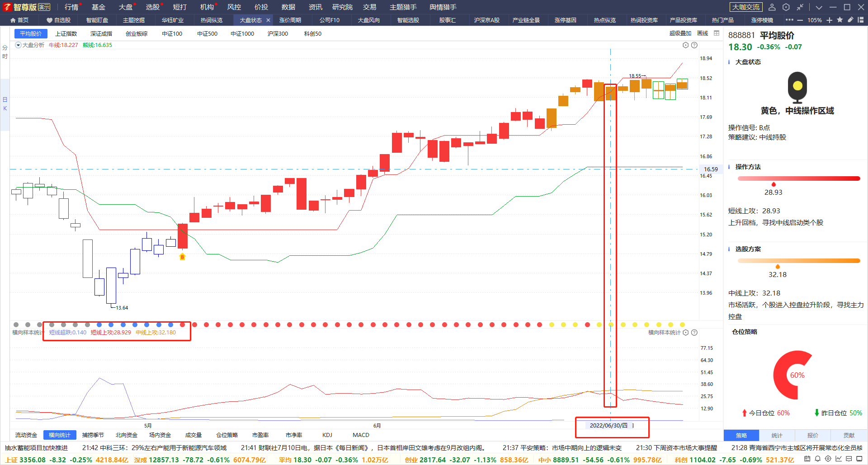Select the 平均股价 index toggle
The image size is (868, 465).
point(31,34)
